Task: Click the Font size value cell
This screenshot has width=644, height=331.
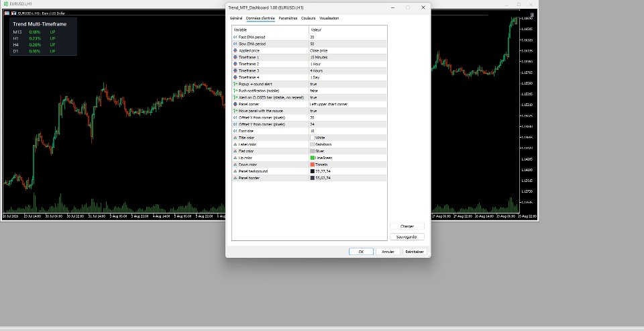Action: 347,131
